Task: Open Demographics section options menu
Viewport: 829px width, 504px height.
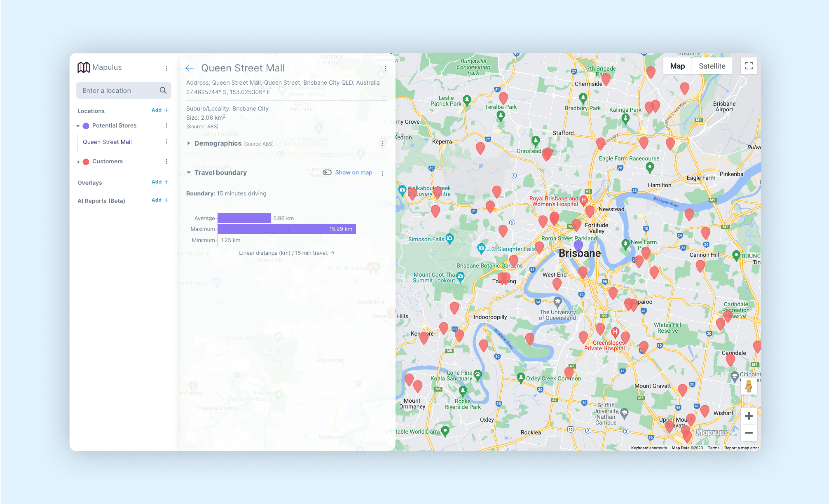Action: (x=382, y=144)
